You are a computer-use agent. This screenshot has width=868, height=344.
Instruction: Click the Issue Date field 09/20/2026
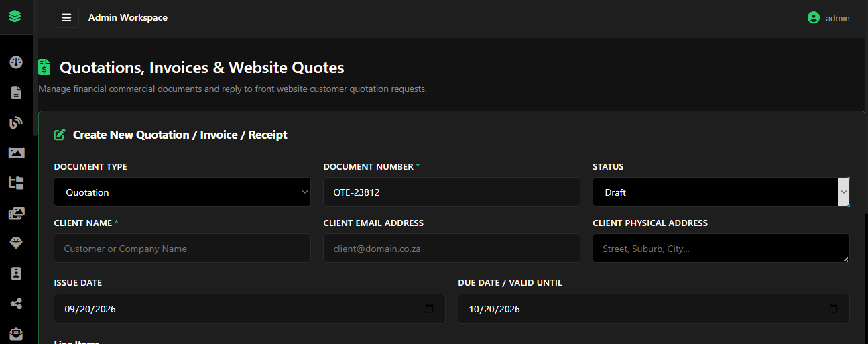coord(249,309)
